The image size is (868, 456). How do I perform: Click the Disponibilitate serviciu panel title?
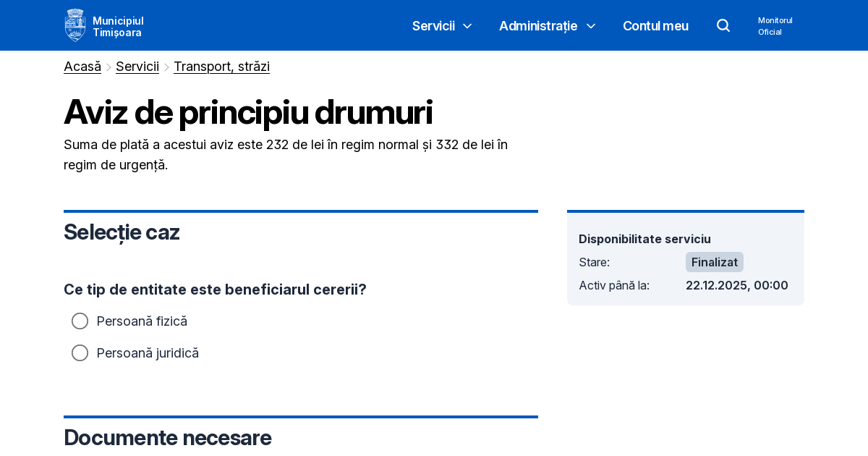tap(644, 239)
